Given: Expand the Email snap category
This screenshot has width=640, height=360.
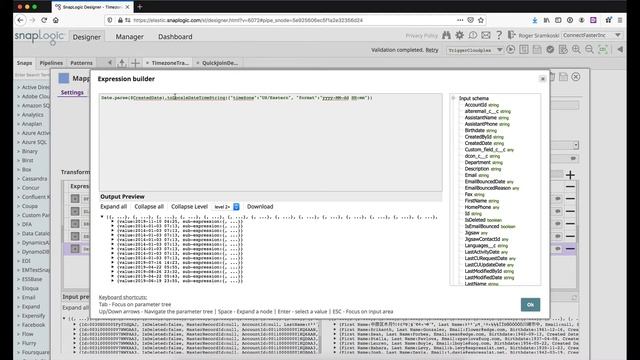Looking at the screenshot, I should click(x=19, y=298).
